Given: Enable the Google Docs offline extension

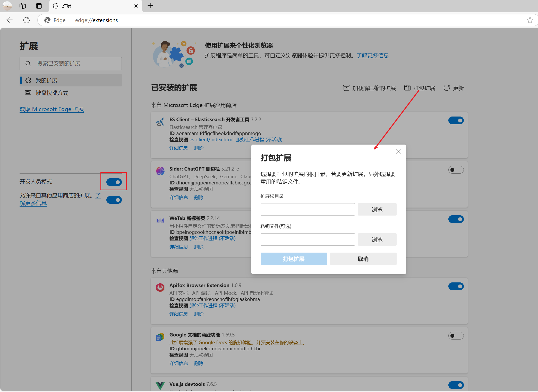Looking at the screenshot, I should pos(456,336).
